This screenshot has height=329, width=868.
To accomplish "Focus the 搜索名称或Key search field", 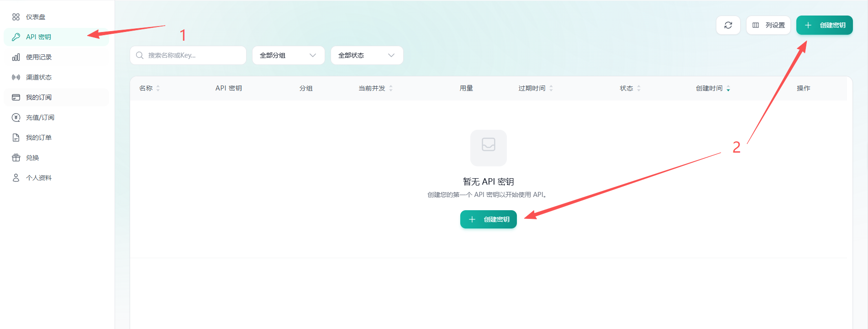I will click(188, 55).
